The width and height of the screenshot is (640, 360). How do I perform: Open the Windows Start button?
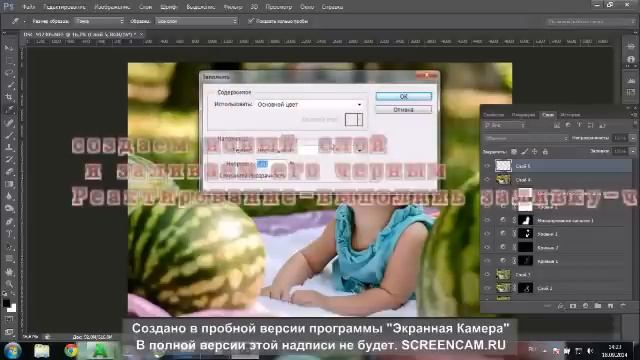(13, 351)
